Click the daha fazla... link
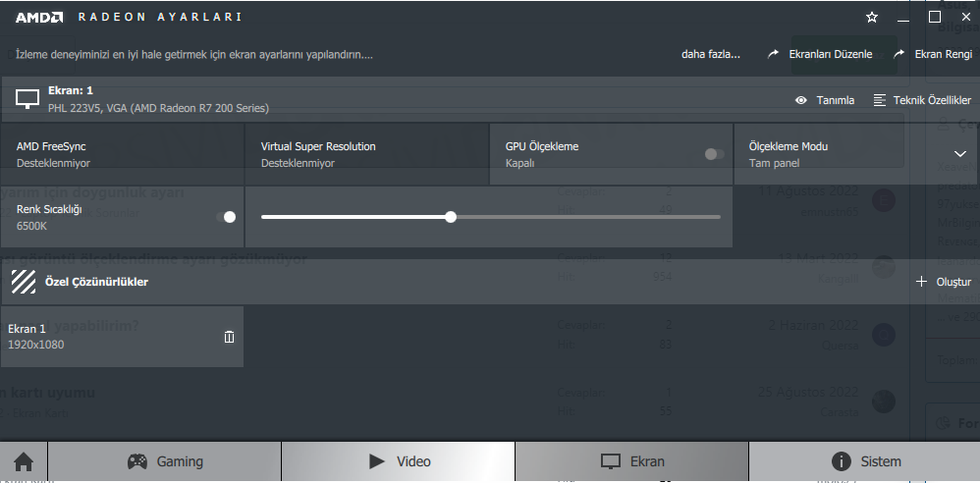Screen dimensions: 980x483 pos(711,54)
